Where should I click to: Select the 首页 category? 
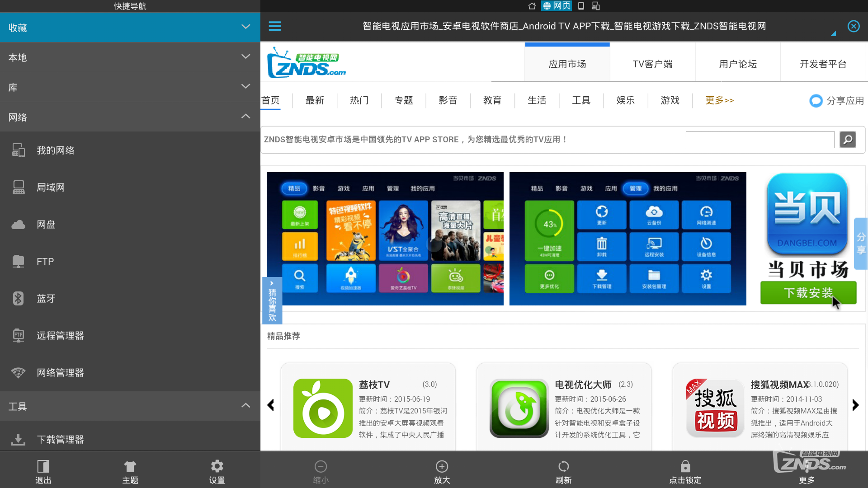pyautogui.click(x=271, y=100)
